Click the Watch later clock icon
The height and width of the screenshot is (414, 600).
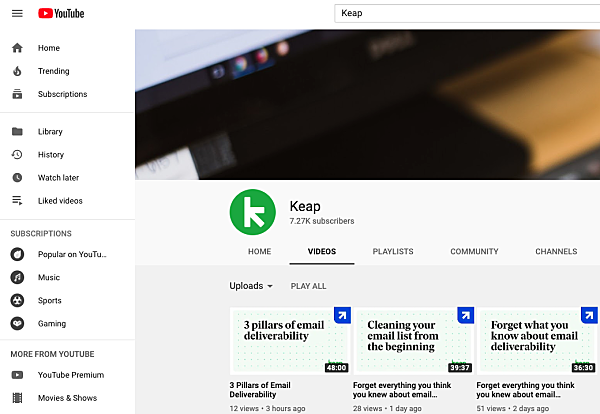[x=17, y=178]
